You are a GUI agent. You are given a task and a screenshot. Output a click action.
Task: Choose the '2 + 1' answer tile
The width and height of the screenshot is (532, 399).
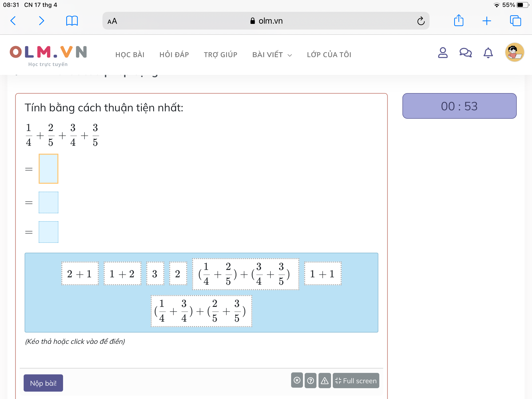(80, 274)
